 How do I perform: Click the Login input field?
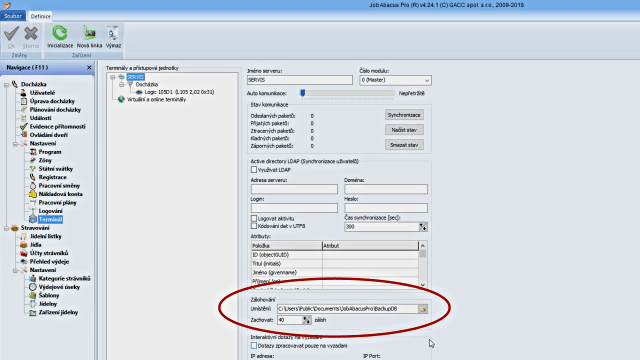coord(294,208)
